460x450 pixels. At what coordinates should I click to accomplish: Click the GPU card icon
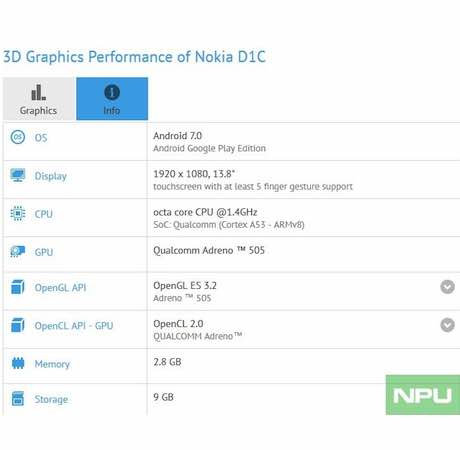click(x=18, y=252)
